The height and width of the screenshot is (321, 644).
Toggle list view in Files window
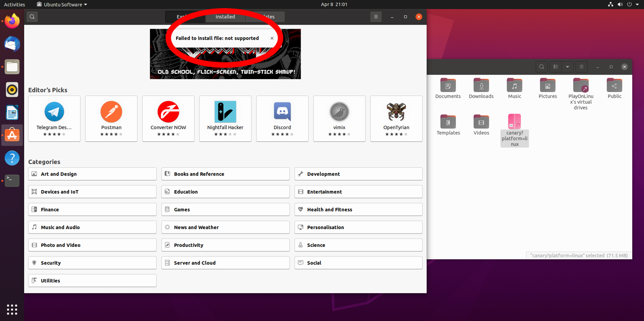pyautogui.click(x=555, y=67)
